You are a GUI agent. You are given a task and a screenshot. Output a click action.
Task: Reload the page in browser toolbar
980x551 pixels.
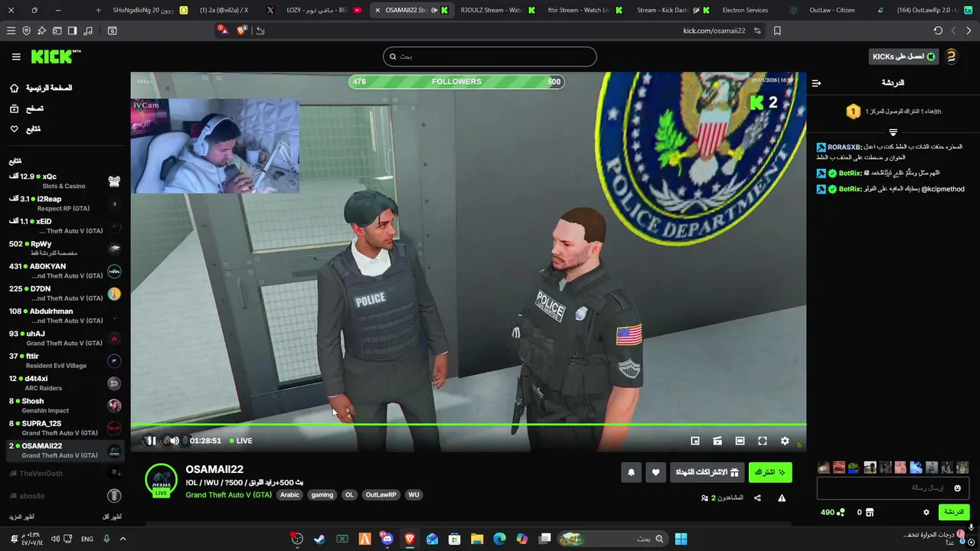[x=938, y=31]
